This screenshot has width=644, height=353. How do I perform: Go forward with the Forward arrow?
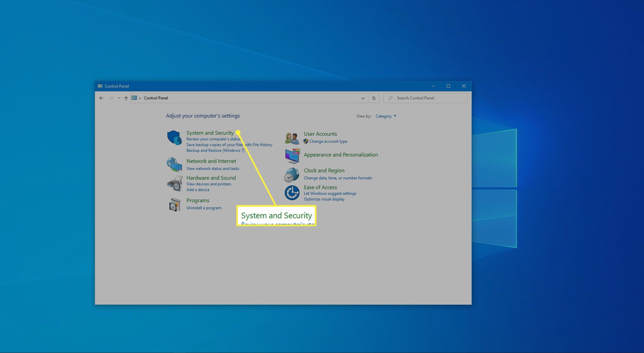coord(111,98)
